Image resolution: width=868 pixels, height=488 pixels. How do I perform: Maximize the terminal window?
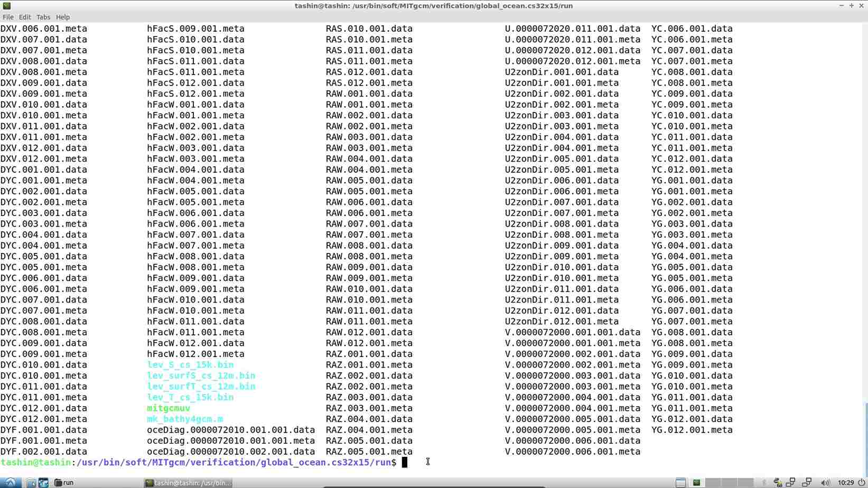point(852,5)
